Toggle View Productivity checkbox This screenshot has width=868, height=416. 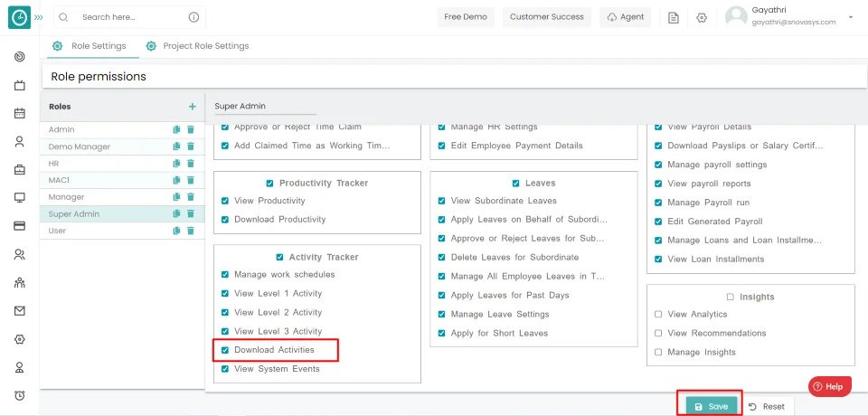click(225, 201)
